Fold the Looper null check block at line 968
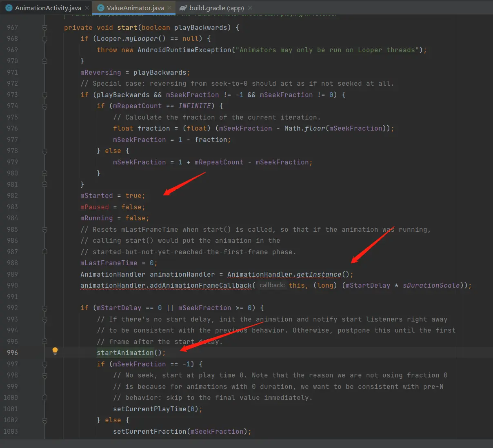This screenshot has height=448, width=493. coord(45,39)
